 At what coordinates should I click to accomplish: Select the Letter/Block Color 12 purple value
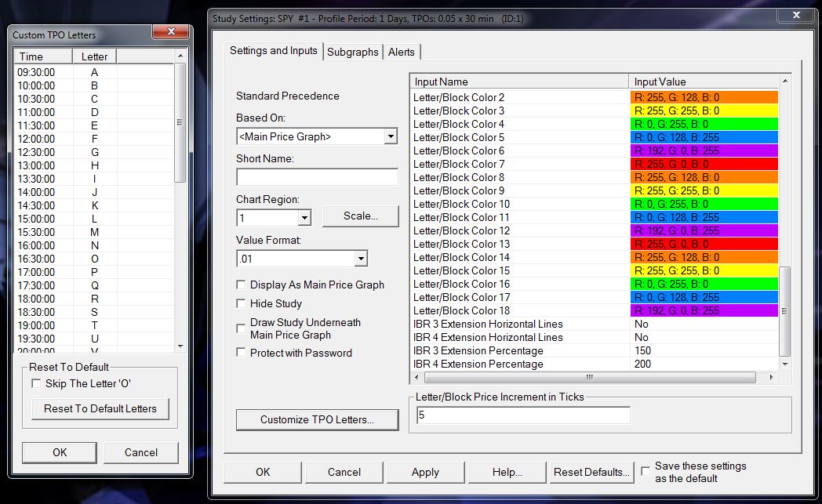[x=704, y=230]
